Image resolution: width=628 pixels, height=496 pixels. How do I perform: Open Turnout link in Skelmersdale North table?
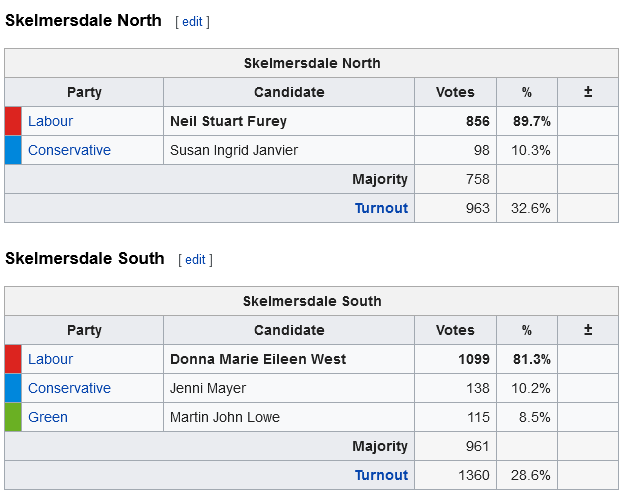pos(381,208)
